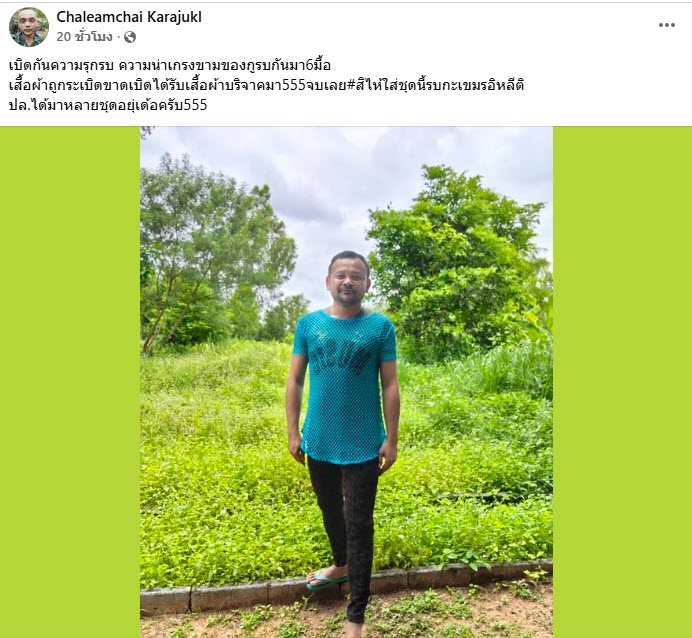Image resolution: width=692 pixels, height=638 pixels.
Task: Click the ปล.ได้มาหลายชุด line of text
Action: click(108, 105)
